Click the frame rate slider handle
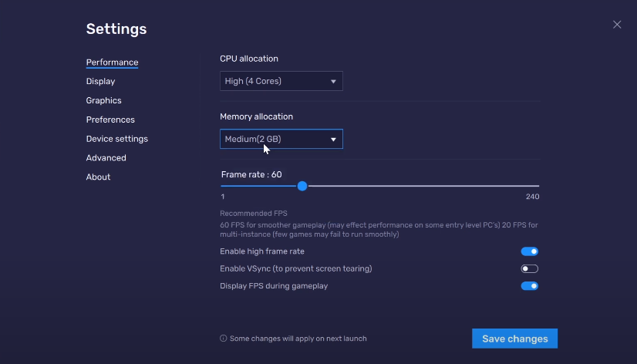 point(302,186)
